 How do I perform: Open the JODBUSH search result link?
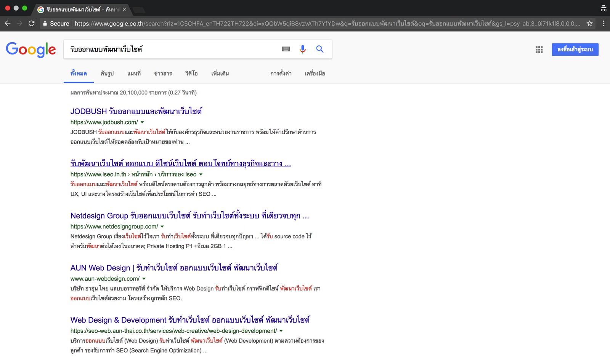pyautogui.click(x=136, y=111)
